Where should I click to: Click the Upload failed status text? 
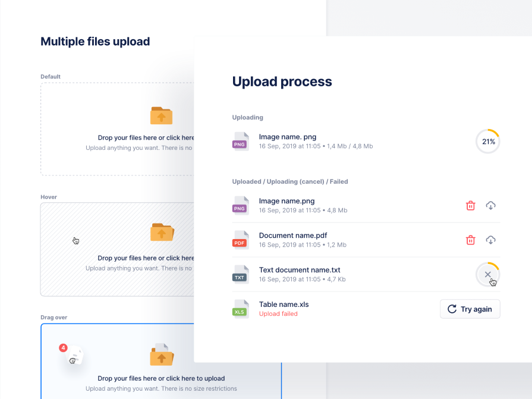pos(278,314)
